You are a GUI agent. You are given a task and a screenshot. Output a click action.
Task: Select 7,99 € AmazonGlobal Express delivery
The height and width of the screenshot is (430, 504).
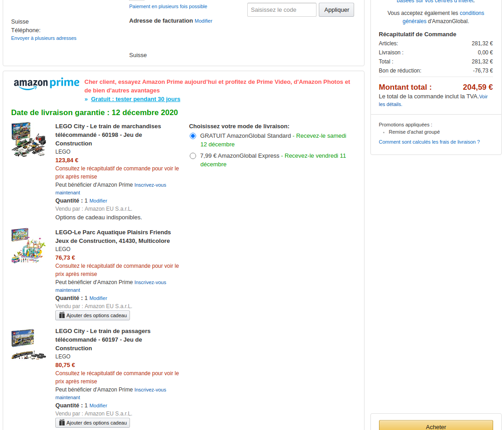point(193,156)
